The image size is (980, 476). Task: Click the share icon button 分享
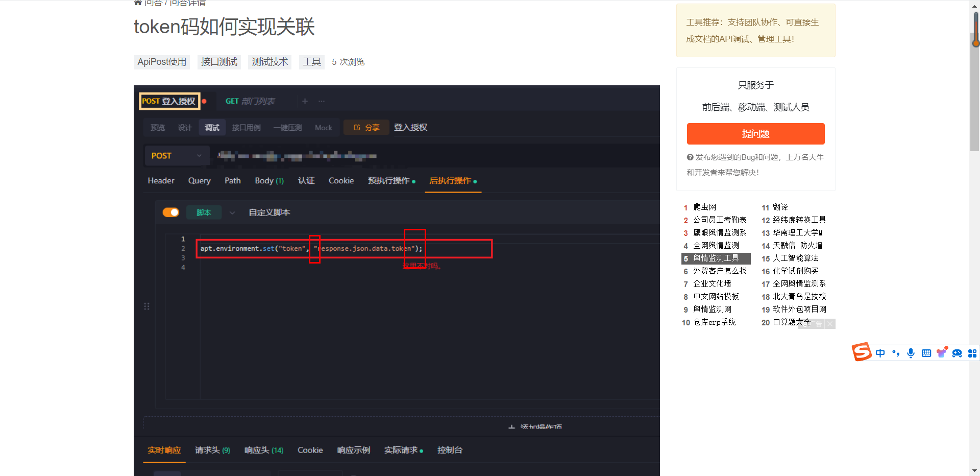point(366,127)
